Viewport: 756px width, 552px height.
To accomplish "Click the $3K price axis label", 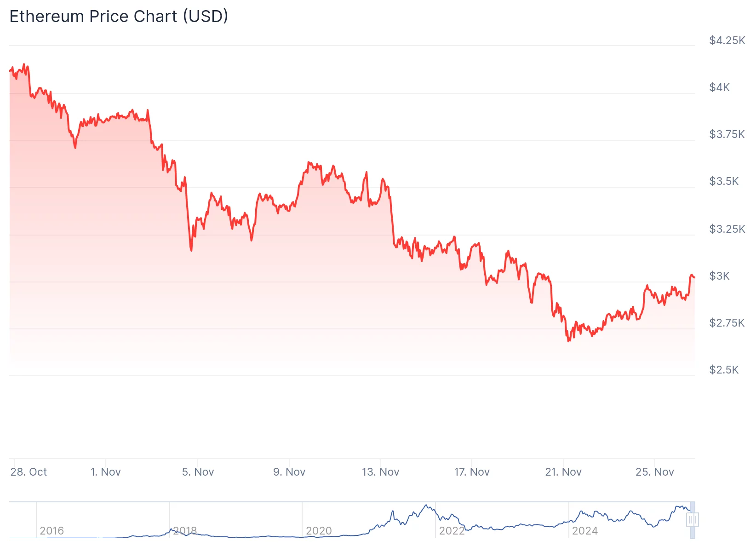I will 719,276.
